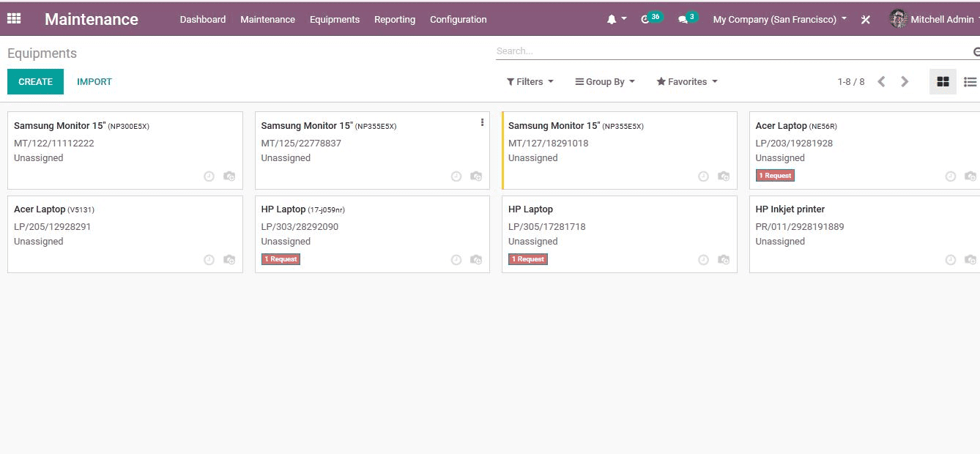Click the IMPORT button
The height and width of the screenshot is (454, 980).
[x=94, y=82]
